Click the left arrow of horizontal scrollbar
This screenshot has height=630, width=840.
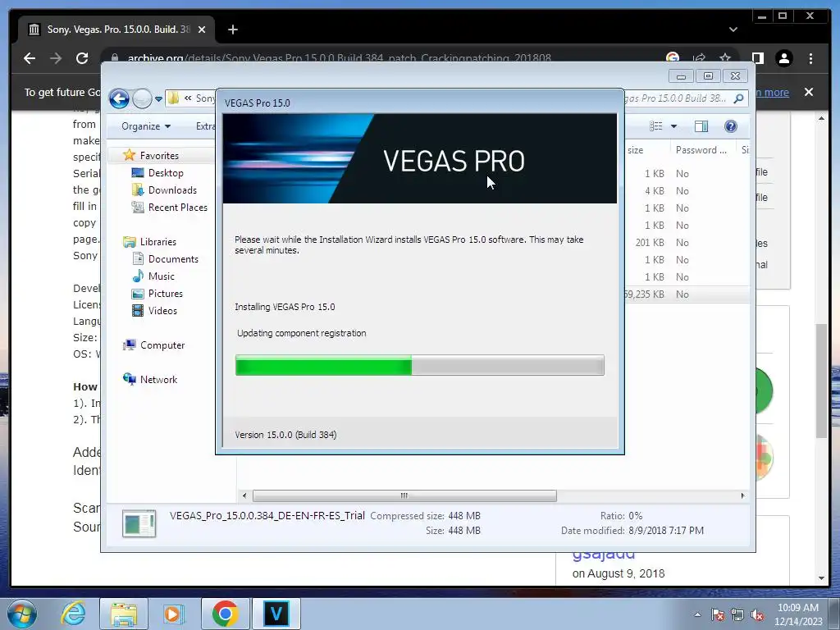pyautogui.click(x=244, y=495)
